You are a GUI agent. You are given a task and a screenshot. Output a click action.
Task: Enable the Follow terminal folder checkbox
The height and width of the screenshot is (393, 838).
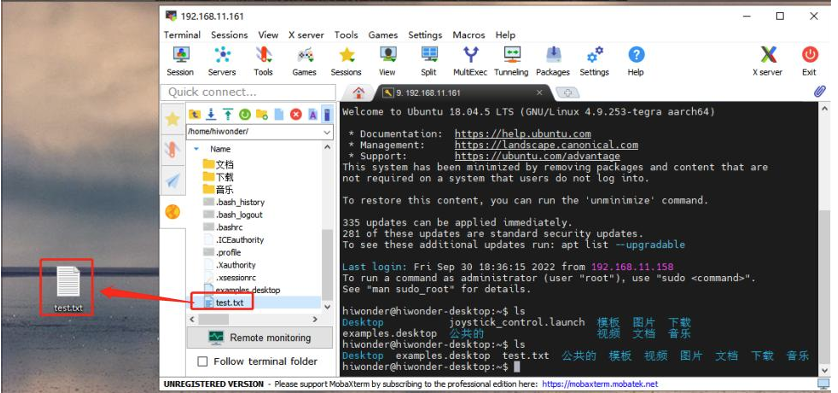click(x=203, y=361)
